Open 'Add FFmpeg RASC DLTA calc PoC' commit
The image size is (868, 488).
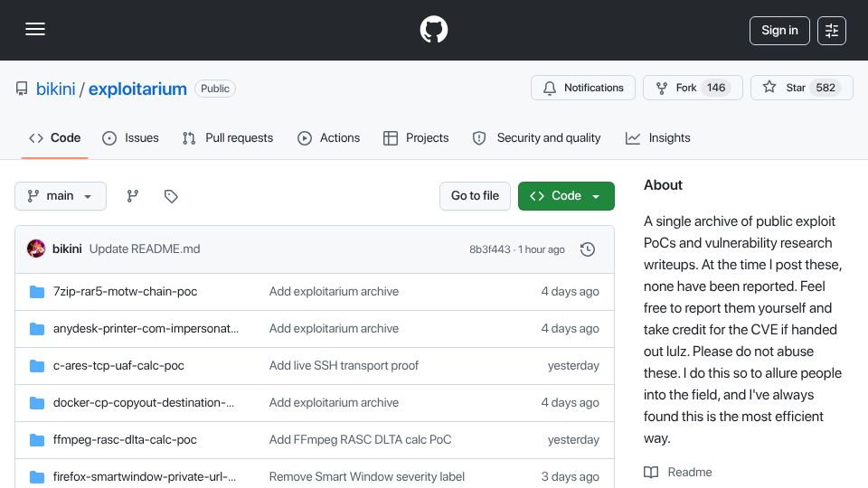pyautogui.click(x=361, y=440)
